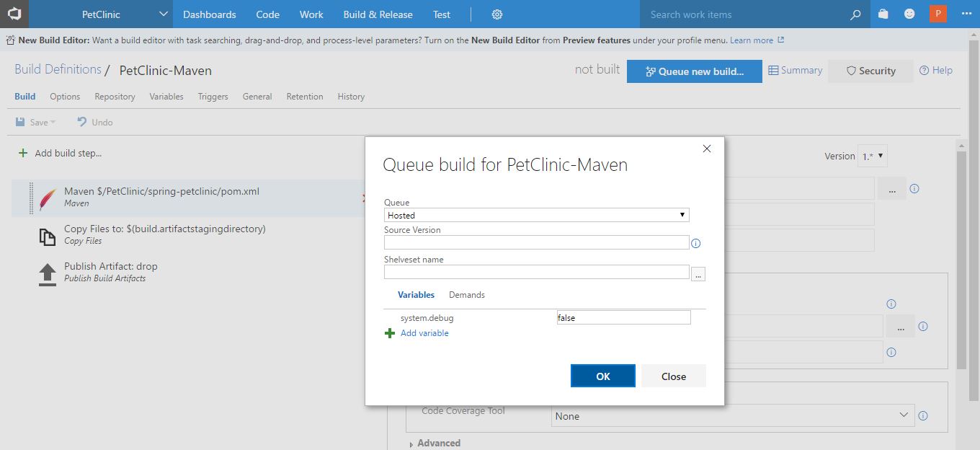Click the Publish Artifact upload icon
Screen dimensions: 980x450
(47, 275)
